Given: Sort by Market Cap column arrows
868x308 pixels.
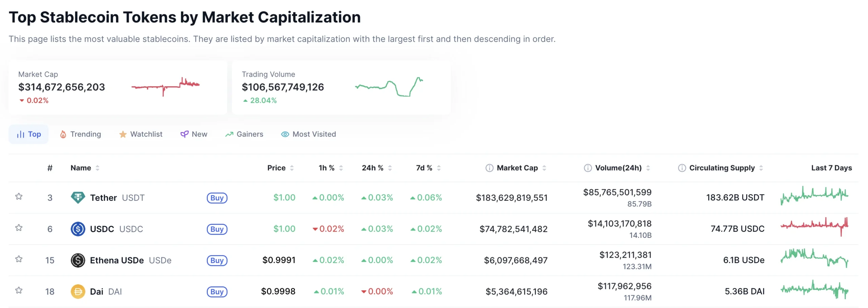Looking at the screenshot, I should tap(544, 168).
